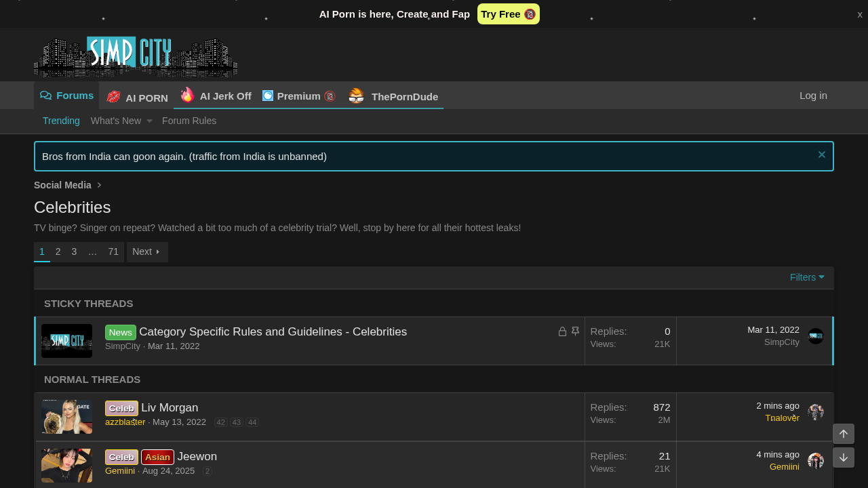Open the Jeewon thread title
Viewport: 868px width, 488px height.
[x=197, y=457]
